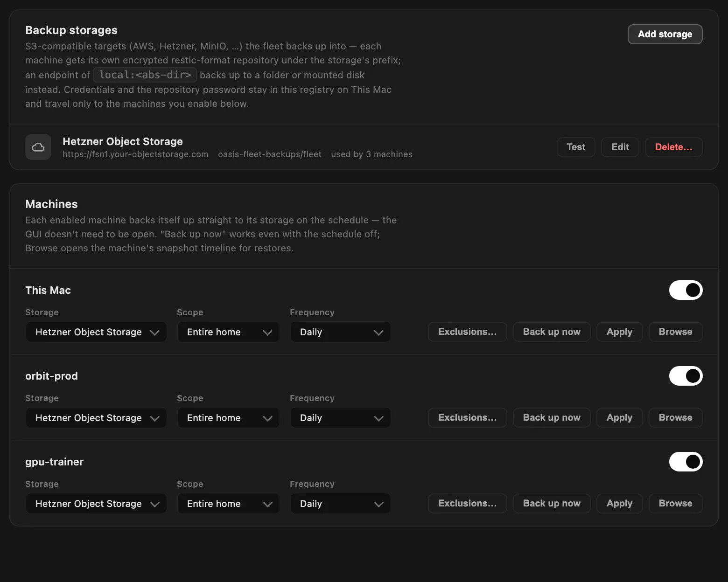728x582 pixels.
Task: Toggle the orbit-prod backup switch
Action: (686, 376)
